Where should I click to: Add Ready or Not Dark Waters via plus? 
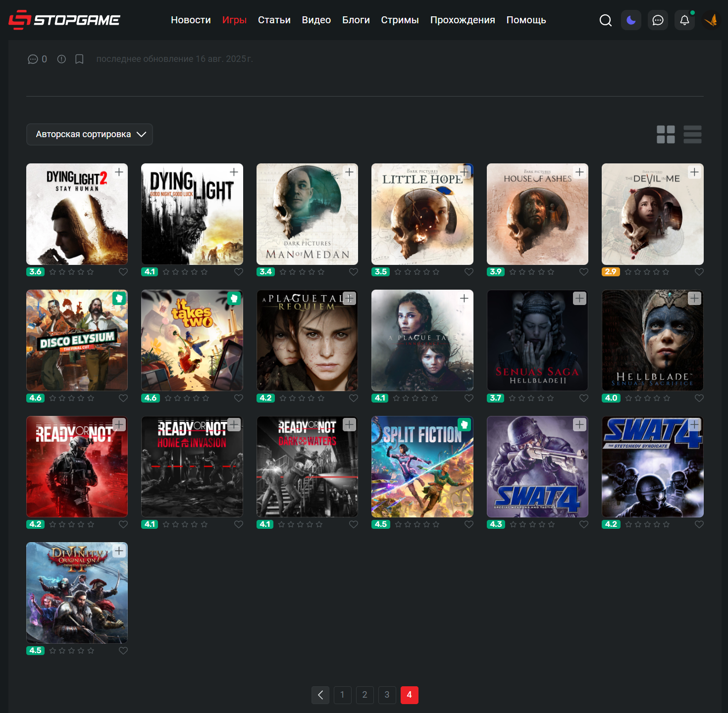(x=349, y=424)
